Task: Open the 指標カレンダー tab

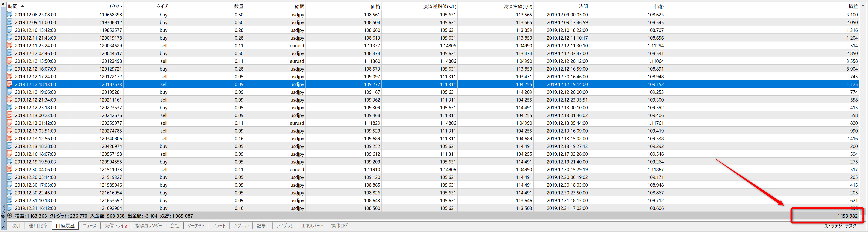Action: (149, 226)
